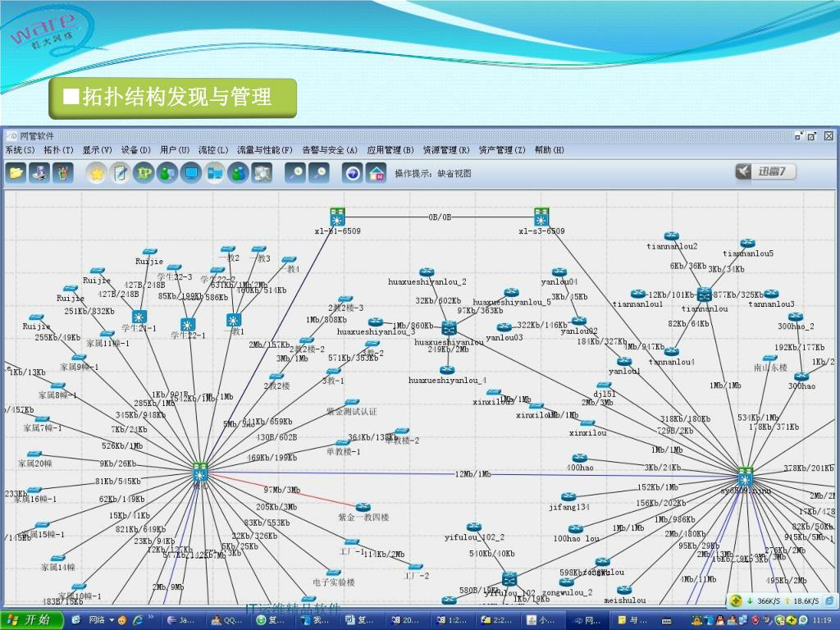Viewport: 840px width, 630px height.
Task: Click the 迅雷7 button
Action: click(765, 171)
